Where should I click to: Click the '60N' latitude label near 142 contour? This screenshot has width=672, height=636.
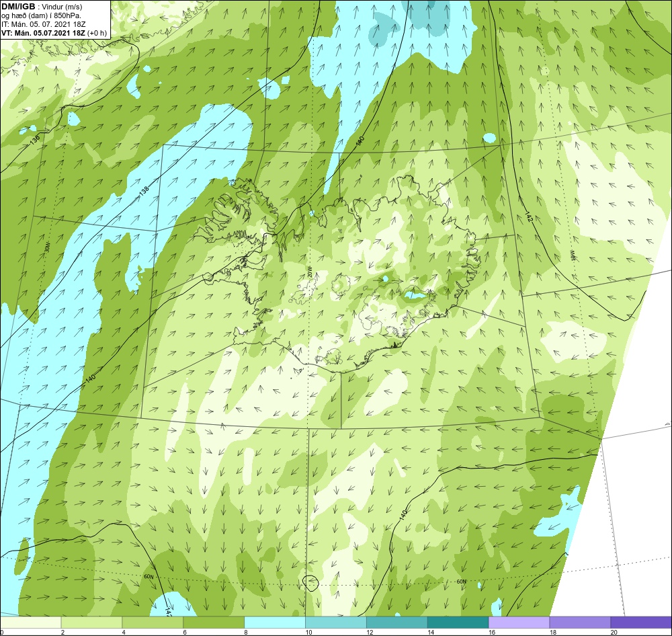(x=149, y=577)
